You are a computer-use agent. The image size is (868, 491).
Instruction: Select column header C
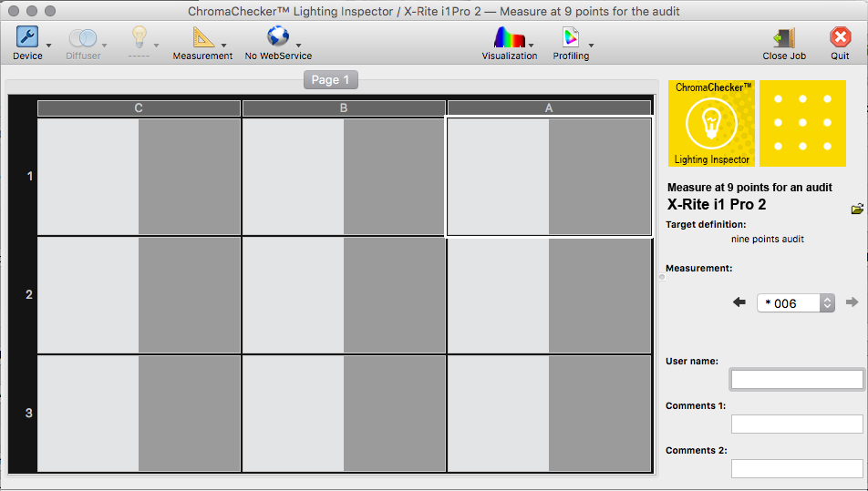tap(139, 108)
